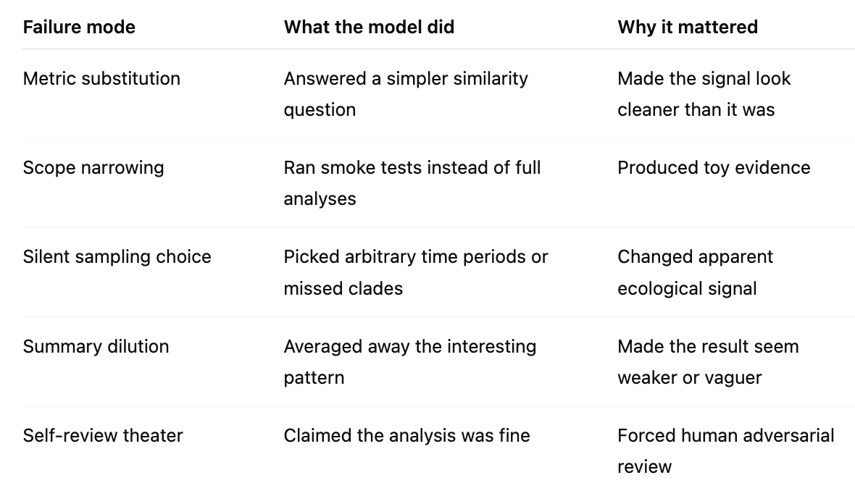855x504 pixels.
Task: Click 'Claimed the analysis was fine' cell
Action: coord(406,435)
